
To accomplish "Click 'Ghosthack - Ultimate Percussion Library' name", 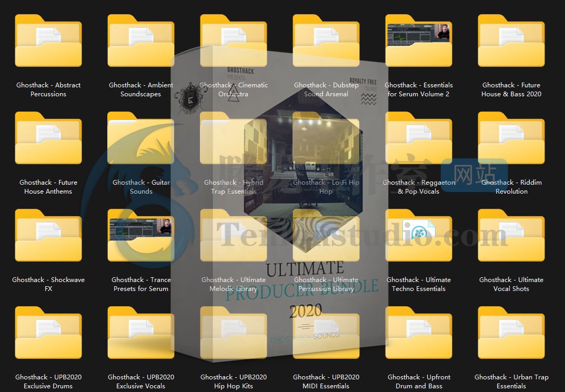I will 326,284.
